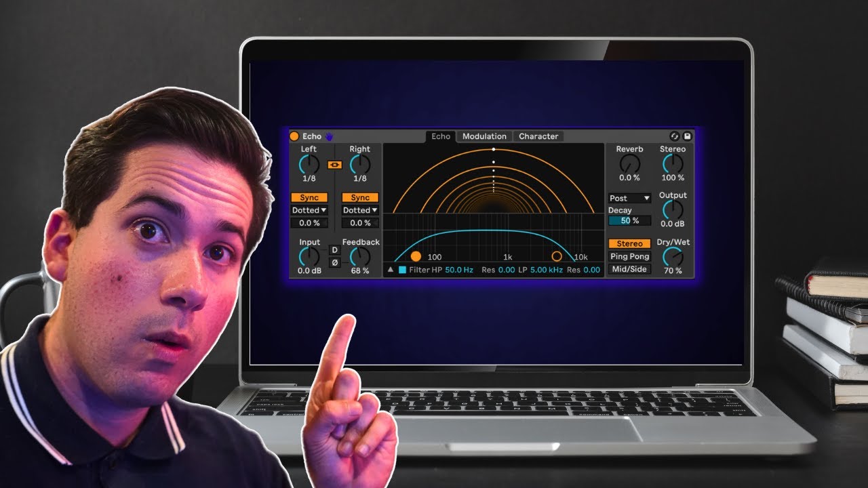Click the Feedback knob

pyautogui.click(x=360, y=256)
